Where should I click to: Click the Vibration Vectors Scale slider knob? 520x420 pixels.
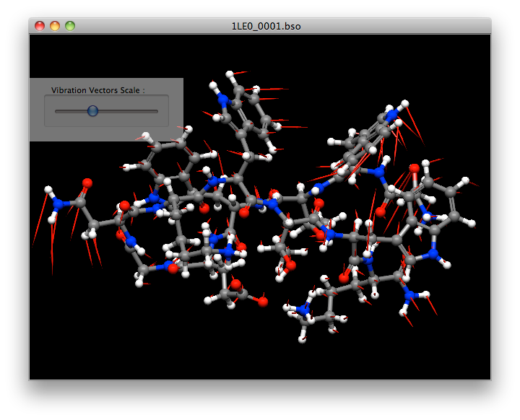(x=92, y=110)
